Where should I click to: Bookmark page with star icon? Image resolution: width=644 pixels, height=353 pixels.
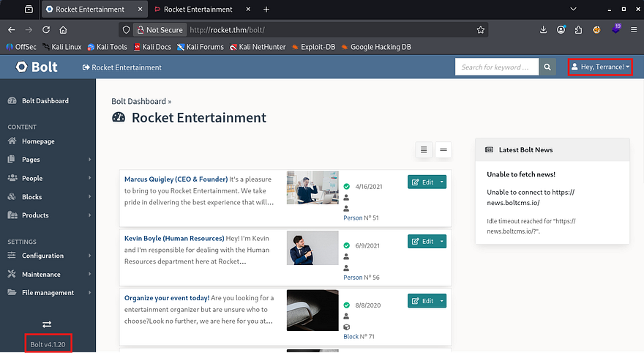481,30
